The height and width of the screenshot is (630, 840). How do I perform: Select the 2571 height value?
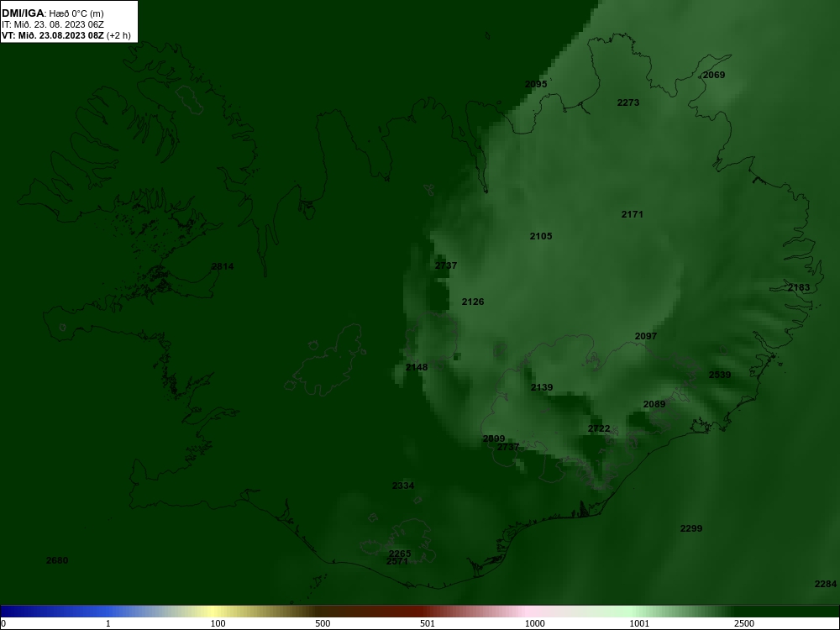point(397,561)
